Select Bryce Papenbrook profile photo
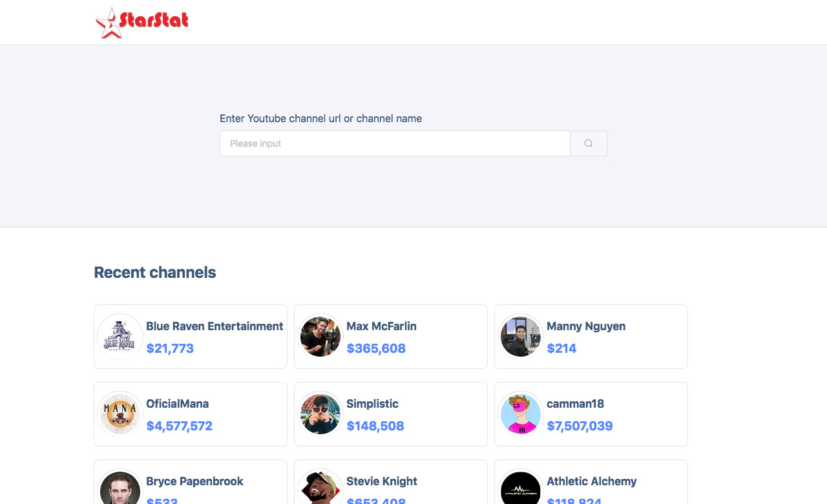This screenshot has height=504, width=827. pyautogui.click(x=120, y=487)
